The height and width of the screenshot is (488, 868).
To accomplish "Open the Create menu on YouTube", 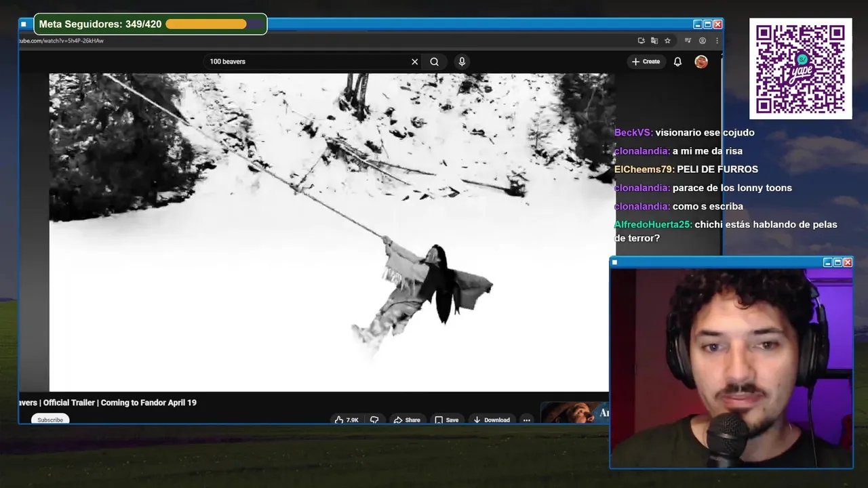I will tap(646, 62).
